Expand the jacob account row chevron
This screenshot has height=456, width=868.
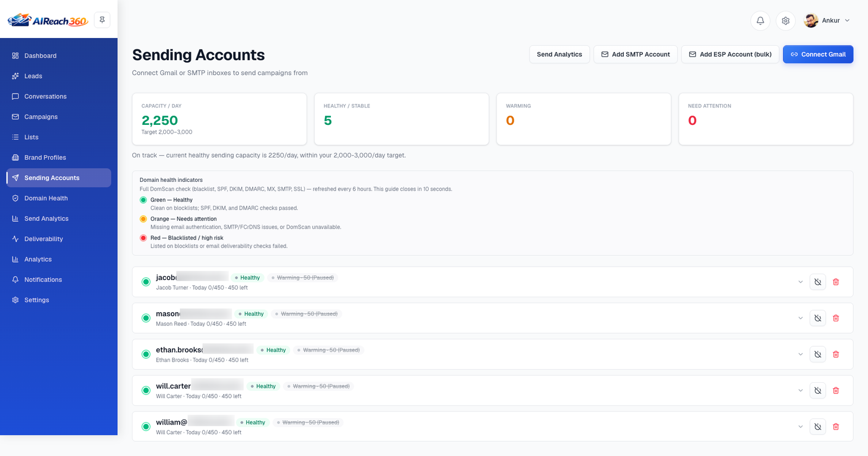[x=800, y=282]
